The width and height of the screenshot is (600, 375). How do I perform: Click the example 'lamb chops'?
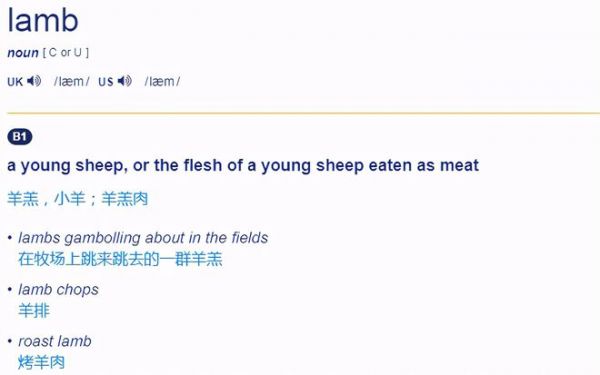58,290
